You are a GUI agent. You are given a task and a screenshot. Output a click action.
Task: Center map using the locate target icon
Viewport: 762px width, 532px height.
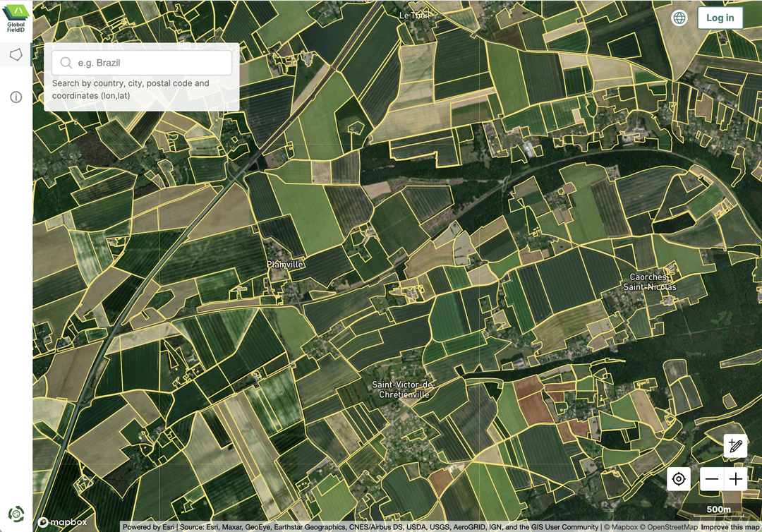tap(679, 480)
